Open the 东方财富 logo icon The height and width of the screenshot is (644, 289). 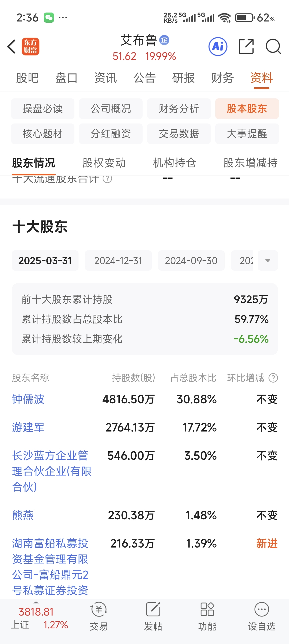(x=30, y=47)
